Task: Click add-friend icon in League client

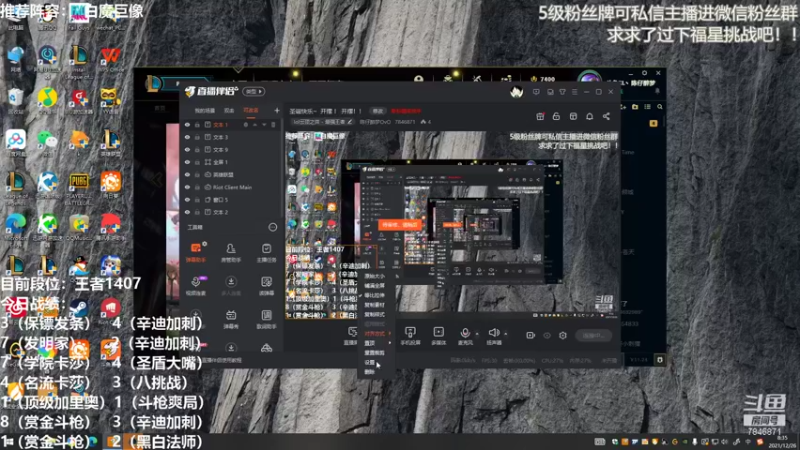Action: [x=623, y=107]
